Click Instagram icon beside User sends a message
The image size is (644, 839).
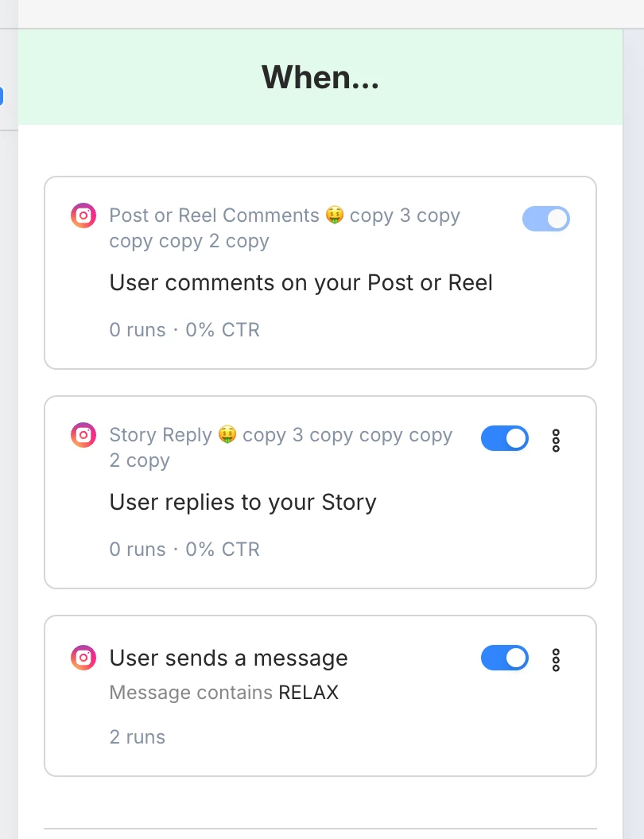(x=83, y=658)
